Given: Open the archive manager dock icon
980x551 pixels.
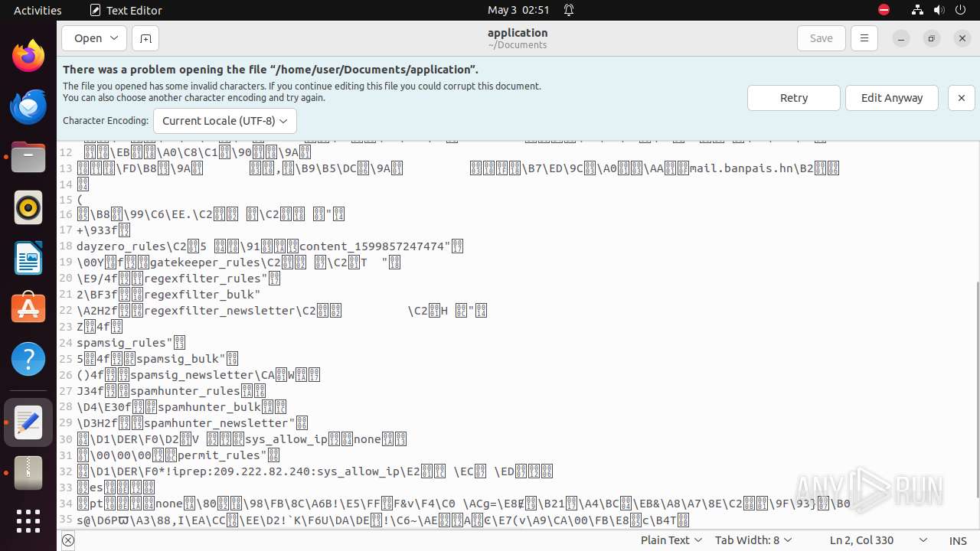Looking at the screenshot, I should [28, 473].
